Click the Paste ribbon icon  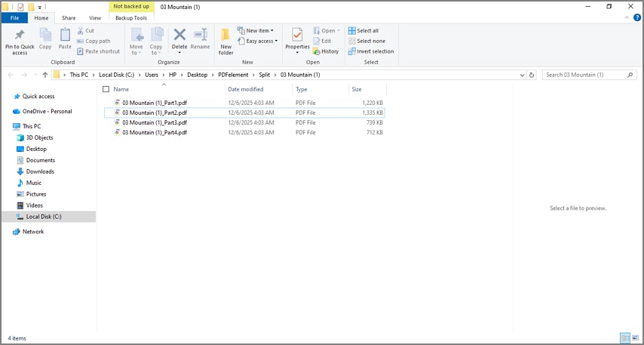[x=65, y=35]
